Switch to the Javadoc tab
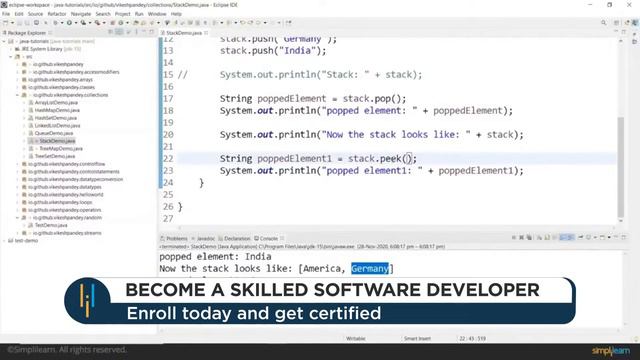 pos(203,238)
